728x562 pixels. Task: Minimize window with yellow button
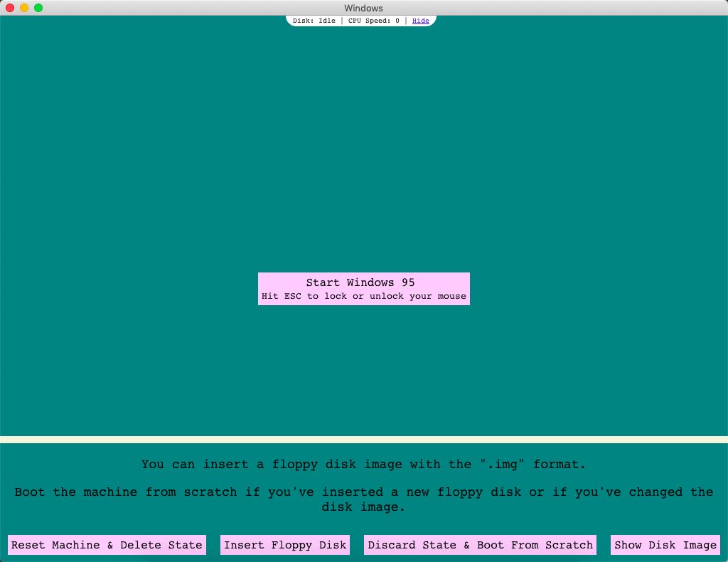click(24, 8)
